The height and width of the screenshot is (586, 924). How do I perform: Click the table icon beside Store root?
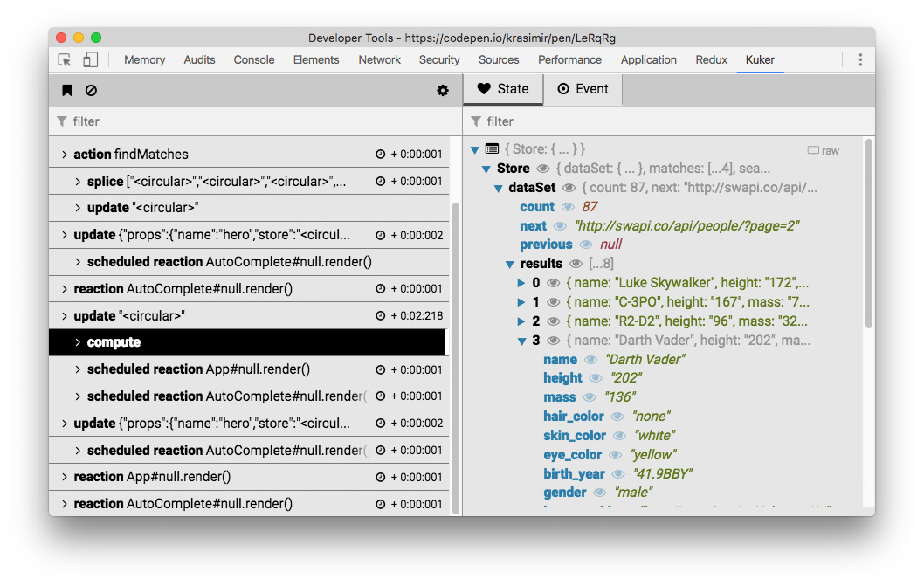492,148
